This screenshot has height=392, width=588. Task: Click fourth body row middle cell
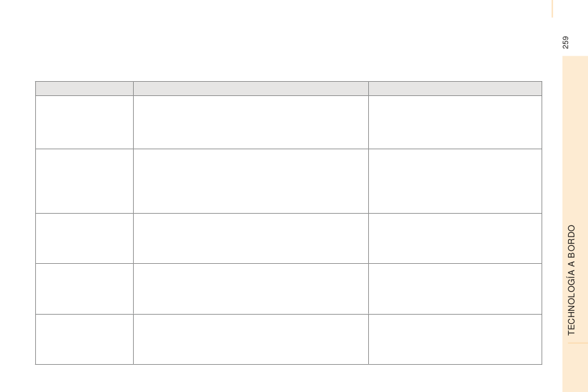point(251,289)
